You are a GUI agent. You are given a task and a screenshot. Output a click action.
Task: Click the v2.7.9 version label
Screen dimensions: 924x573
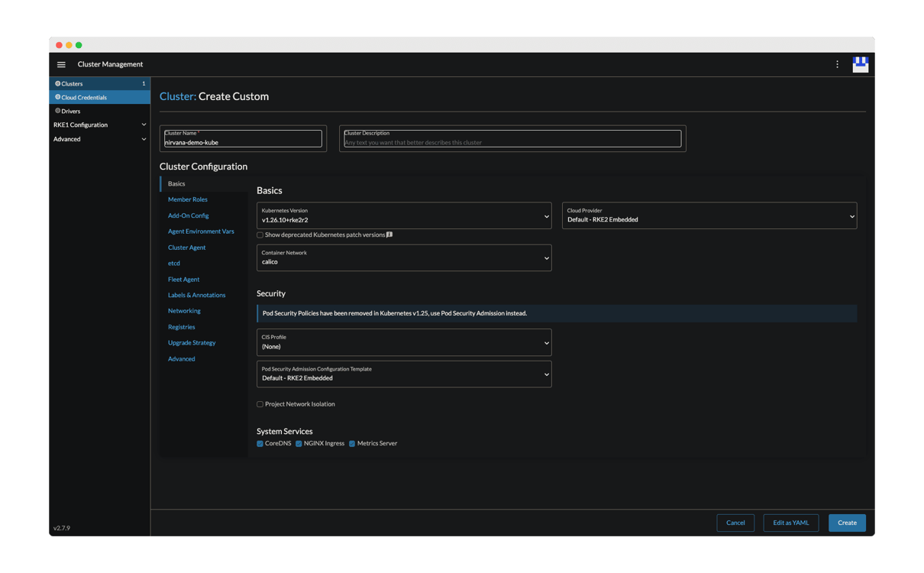coord(62,528)
